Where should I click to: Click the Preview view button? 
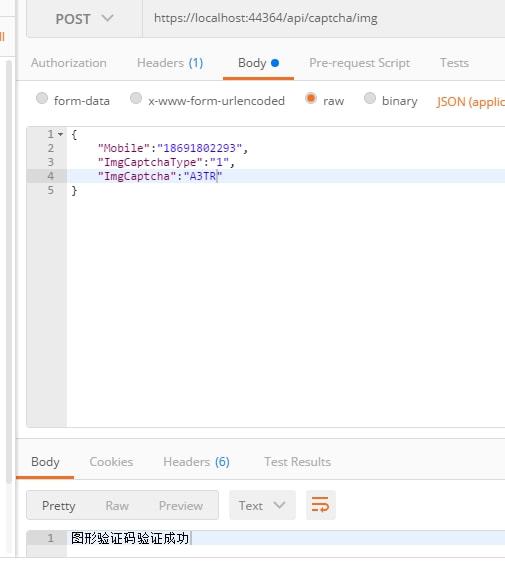[x=181, y=505]
